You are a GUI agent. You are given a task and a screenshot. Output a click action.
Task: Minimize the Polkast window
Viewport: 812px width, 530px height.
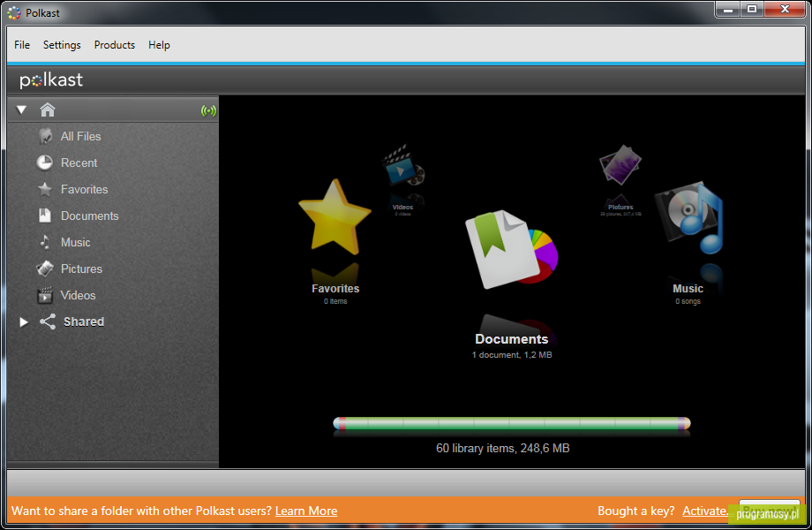click(x=727, y=10)
